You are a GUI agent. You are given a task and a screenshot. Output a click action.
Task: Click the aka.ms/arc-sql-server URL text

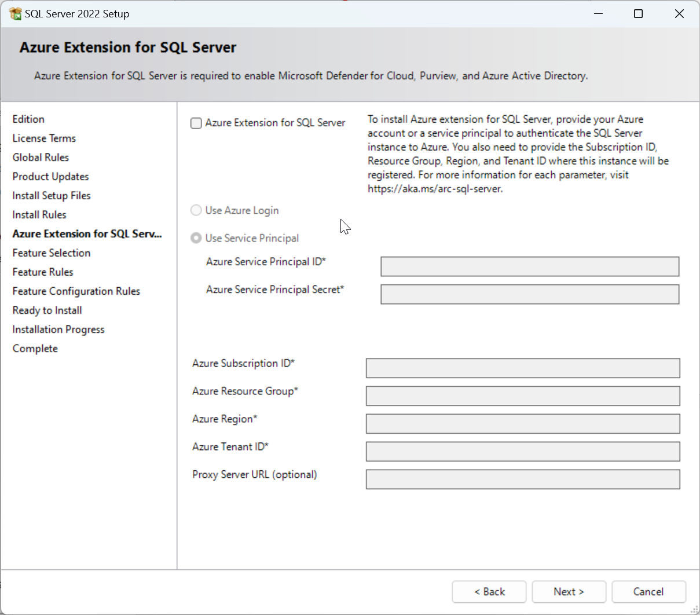tap(435, 189)
